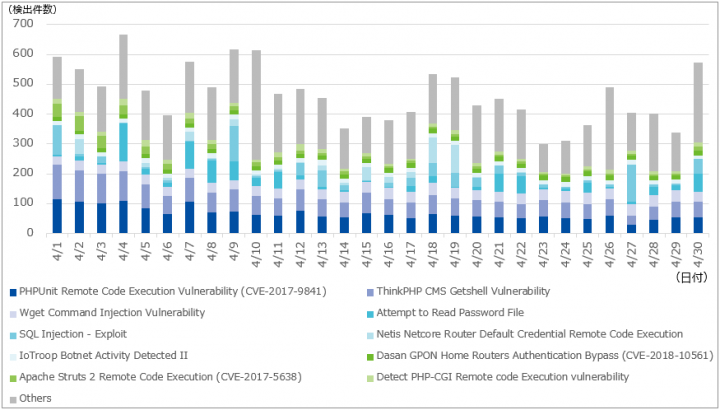Click the 4/15 date label on axis
Viewport: 720px width, 410px height.
pos(366,254)
